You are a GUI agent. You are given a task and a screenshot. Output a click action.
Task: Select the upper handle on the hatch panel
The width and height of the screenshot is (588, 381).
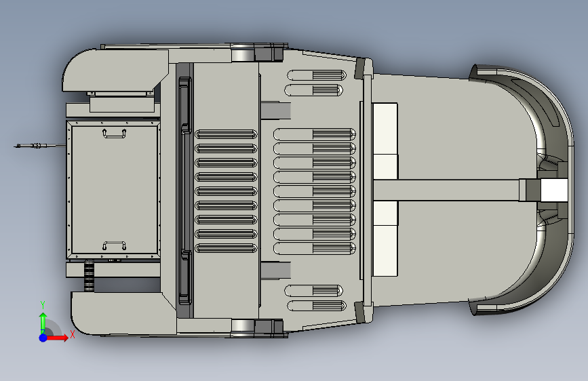tap(115, 134)
